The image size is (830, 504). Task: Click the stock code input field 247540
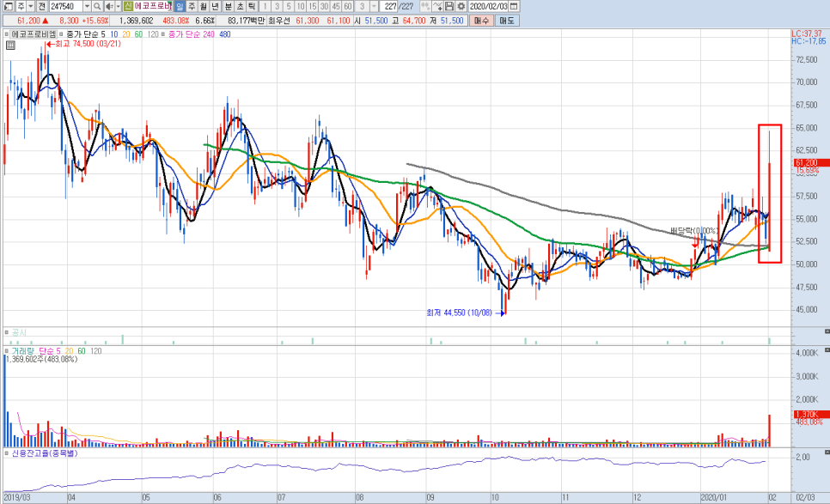point(65,6)
